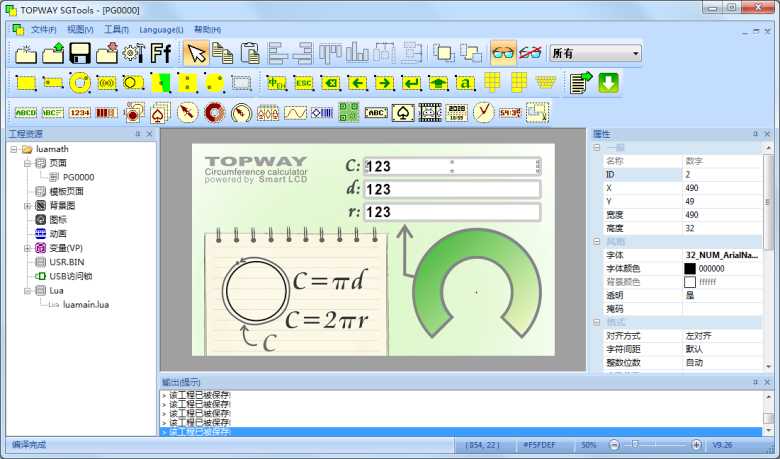
Task: Open the 帮助(H) menu
Action: point(207,29)
